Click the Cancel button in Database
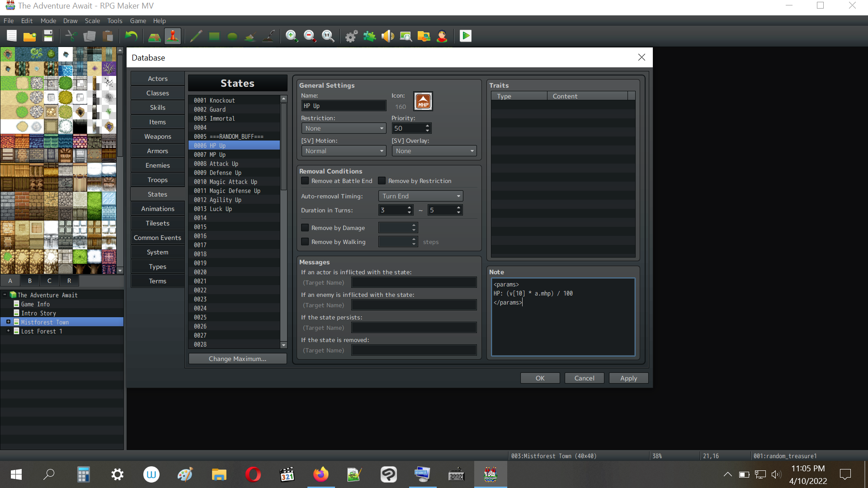Screen dimensions: 868x488 point(585,378)
